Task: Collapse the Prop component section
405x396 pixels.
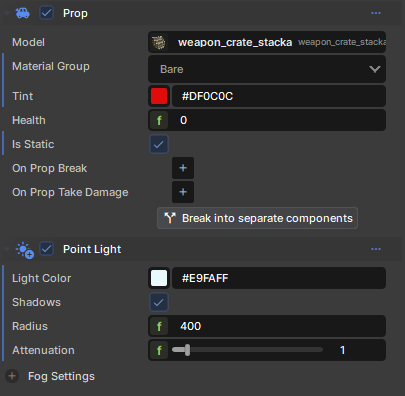Action: pyautogui.click(x=6, y=13)
